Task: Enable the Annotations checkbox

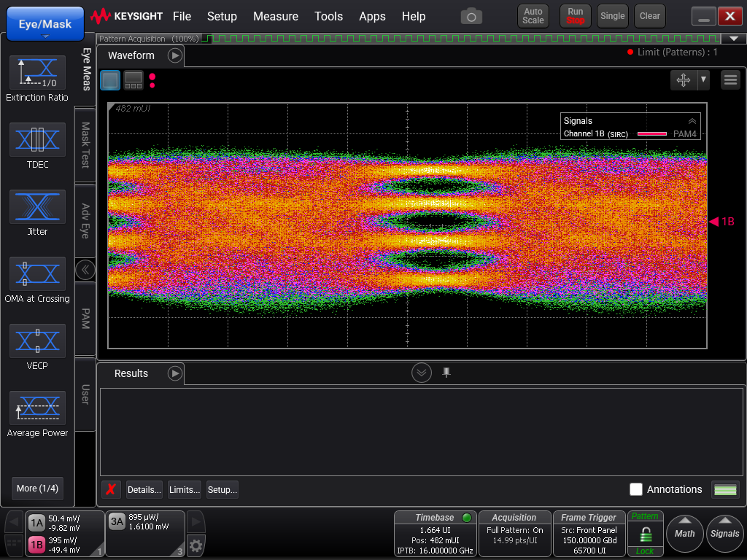Action: click(x=636, y=489)
